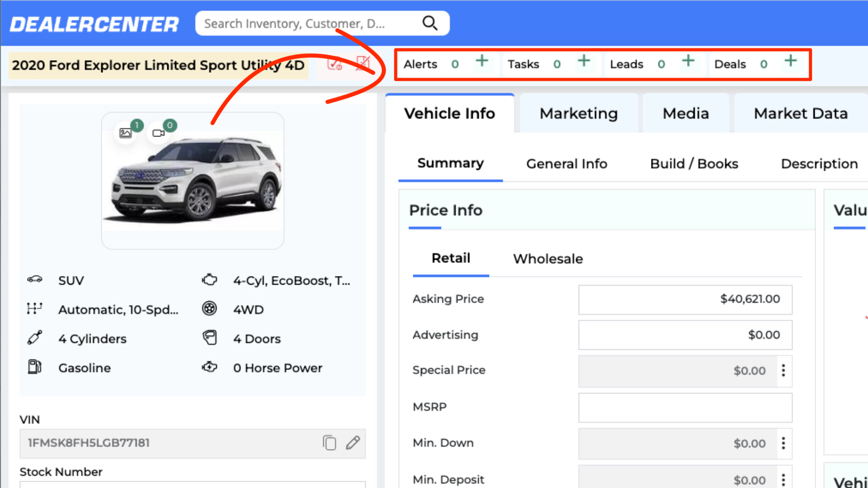Click the Special Price field

tap(677, 371)
